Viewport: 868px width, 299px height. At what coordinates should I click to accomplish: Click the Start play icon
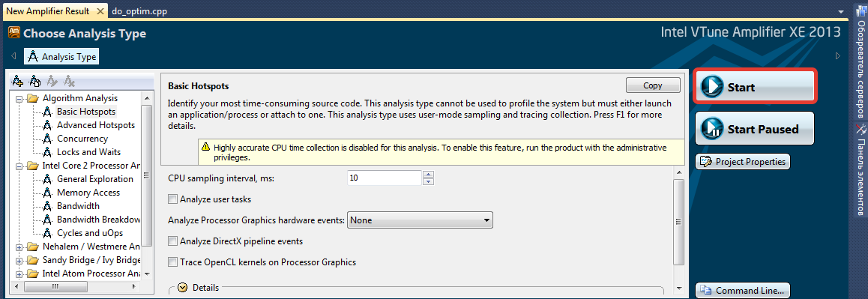712,87
